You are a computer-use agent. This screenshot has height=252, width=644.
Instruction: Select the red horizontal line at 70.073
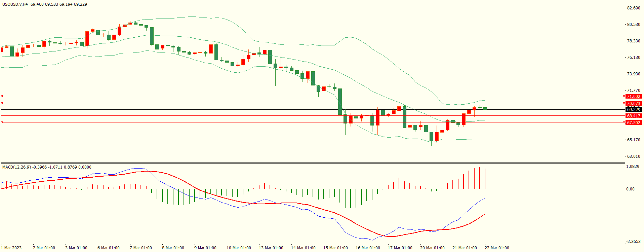[x=313, y=103]
